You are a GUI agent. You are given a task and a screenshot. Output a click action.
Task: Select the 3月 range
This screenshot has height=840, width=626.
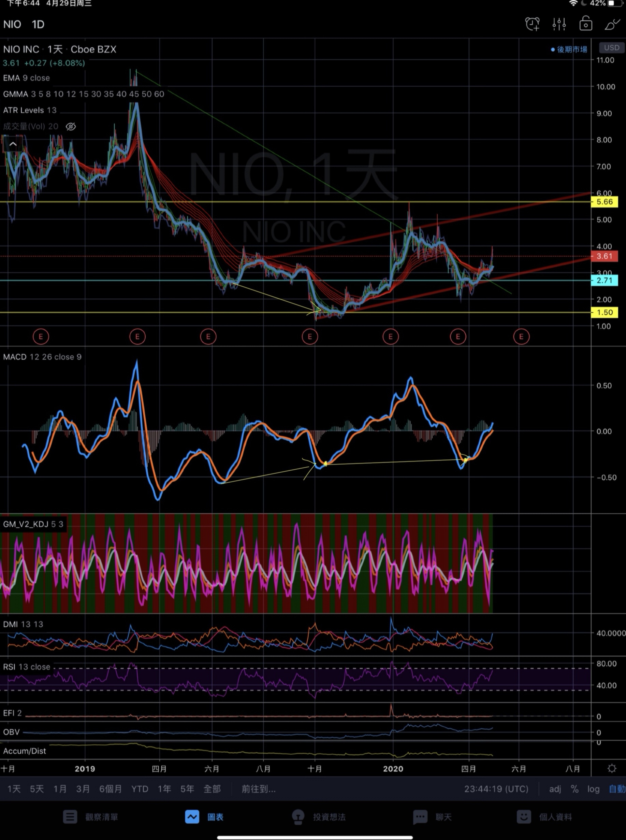click(83, 789)
